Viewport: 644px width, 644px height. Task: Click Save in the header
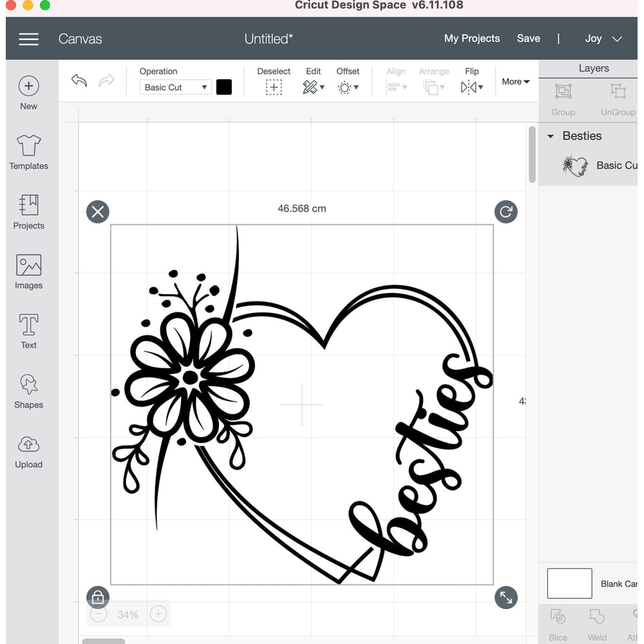(528, 38)
